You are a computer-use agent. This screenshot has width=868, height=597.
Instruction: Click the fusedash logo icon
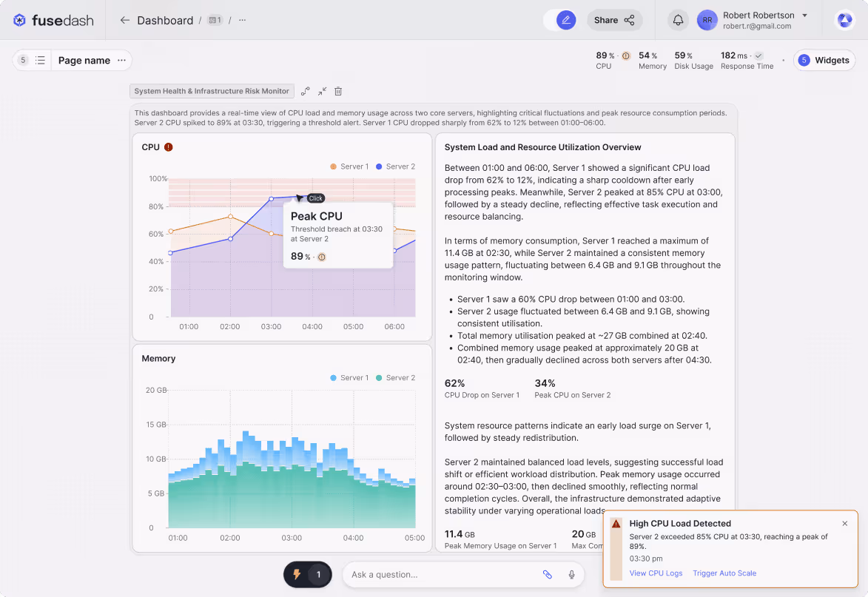click(19, 20)
